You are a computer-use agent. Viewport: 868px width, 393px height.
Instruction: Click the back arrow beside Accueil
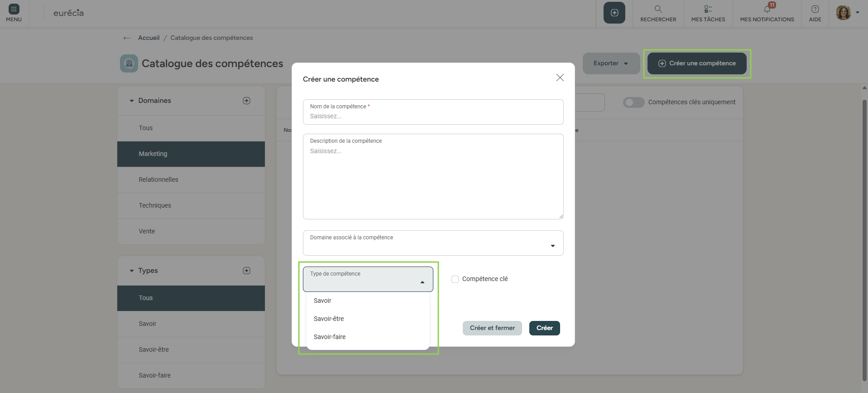tap(127, 38)
